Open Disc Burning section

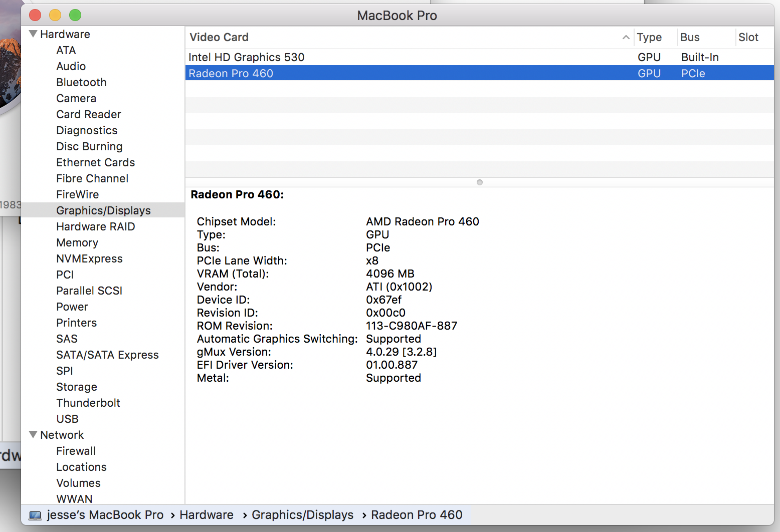coord(89,146)
